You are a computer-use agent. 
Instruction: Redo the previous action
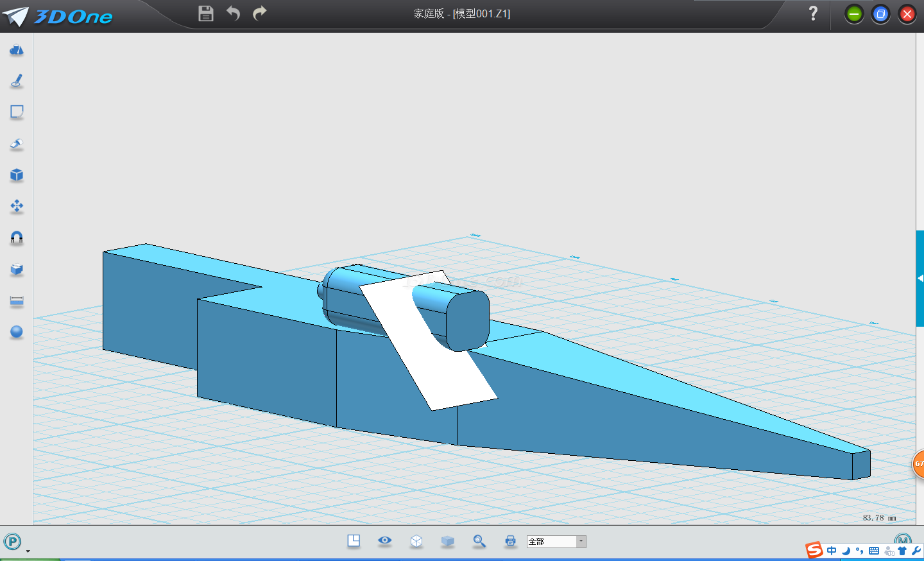tap(259, 13)
